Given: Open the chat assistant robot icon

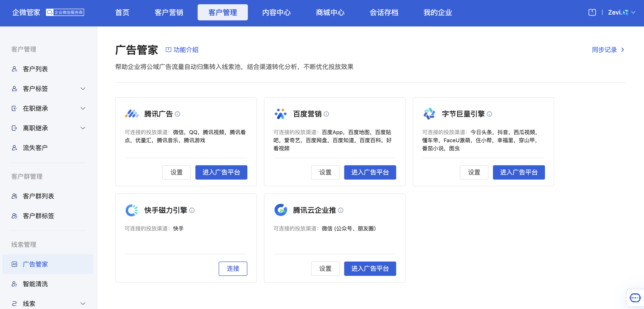Looking at the screenshot, I should point(635,298).
